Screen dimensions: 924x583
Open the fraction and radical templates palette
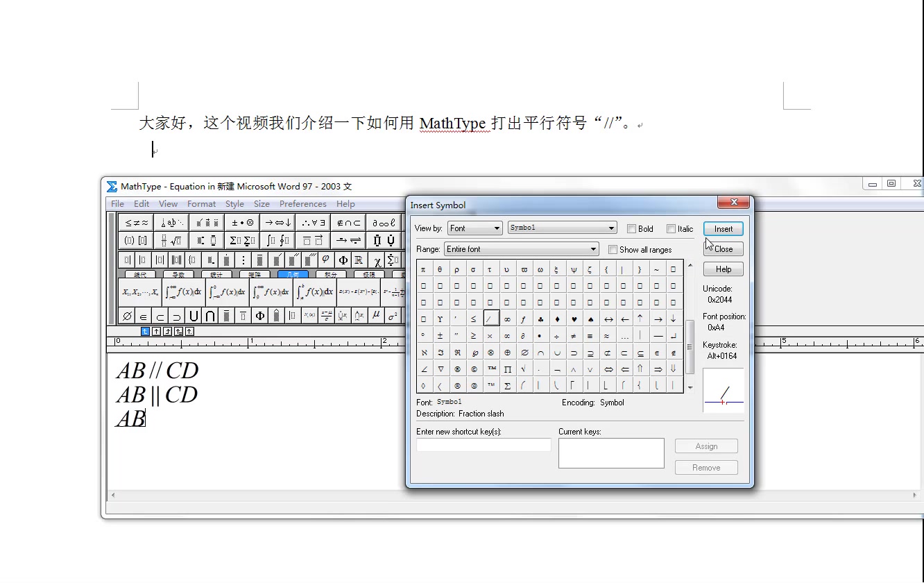click(171, 240)
